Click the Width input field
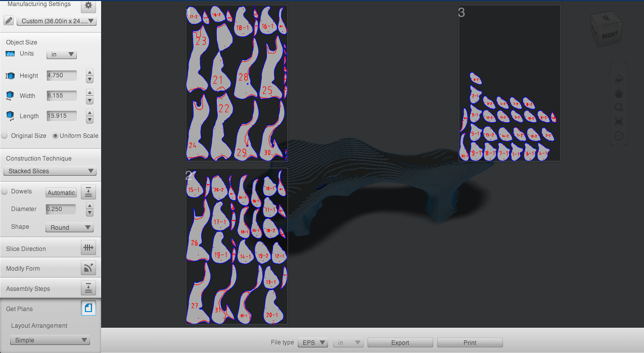 [x=62, y=95]
